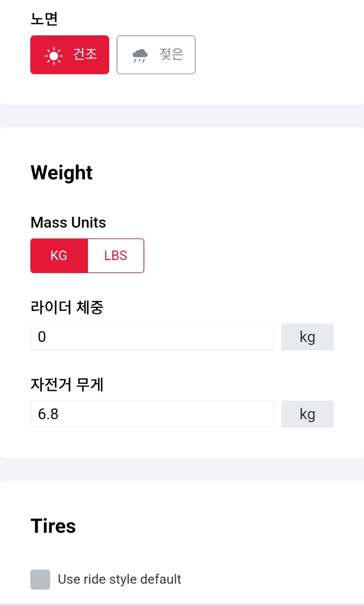Click the Weight section heading
Image resolution: width=364 pixels, height=606 pixels.
pyautogui.click(x=61, y=173)
